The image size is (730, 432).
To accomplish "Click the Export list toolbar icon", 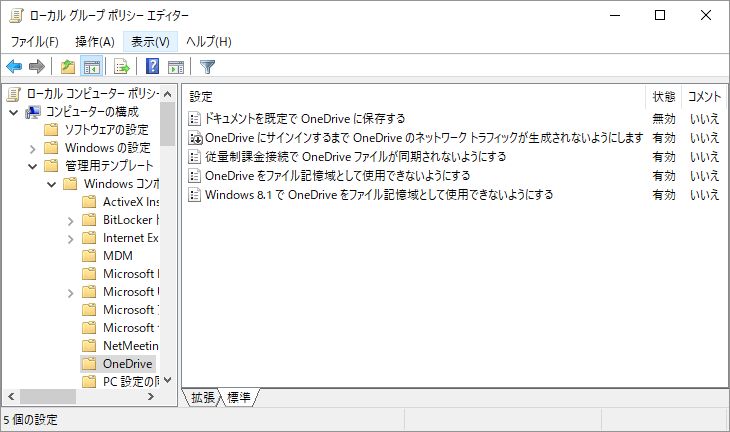I will (122, 67).
